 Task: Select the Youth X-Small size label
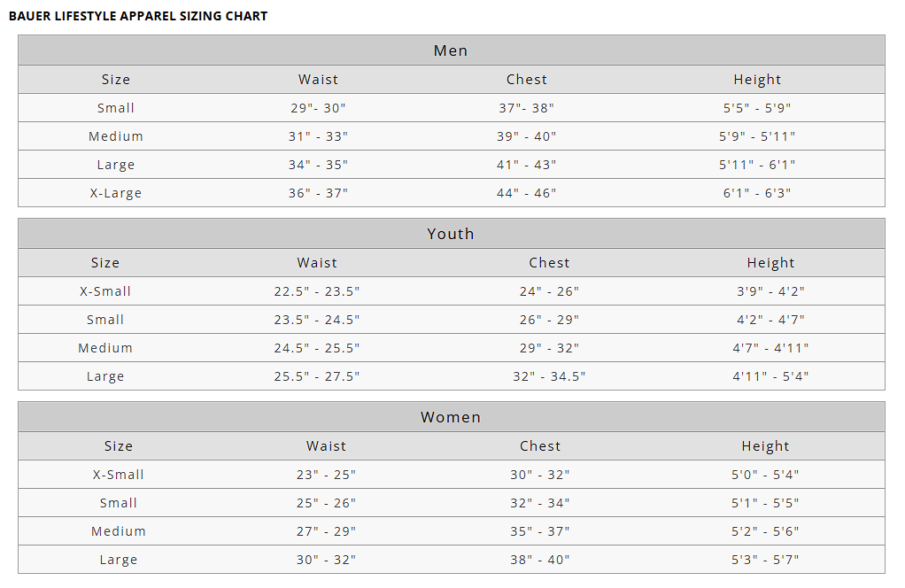coord(105,291)
